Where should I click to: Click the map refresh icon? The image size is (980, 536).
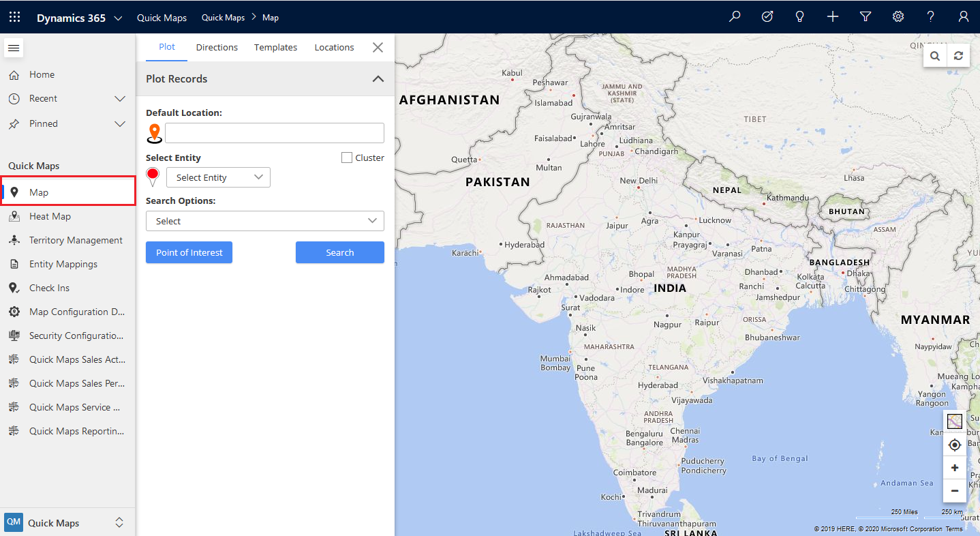958,56
